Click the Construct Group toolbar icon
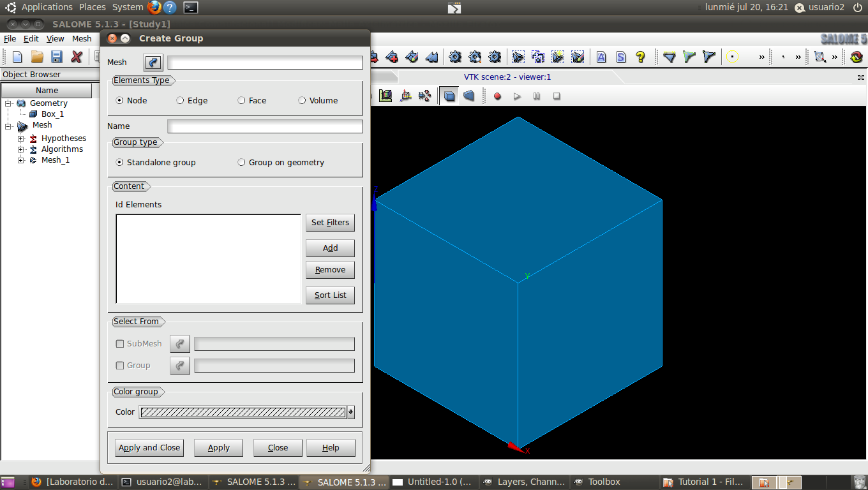This screenshot has height=490, width=868. click(558, 57)
